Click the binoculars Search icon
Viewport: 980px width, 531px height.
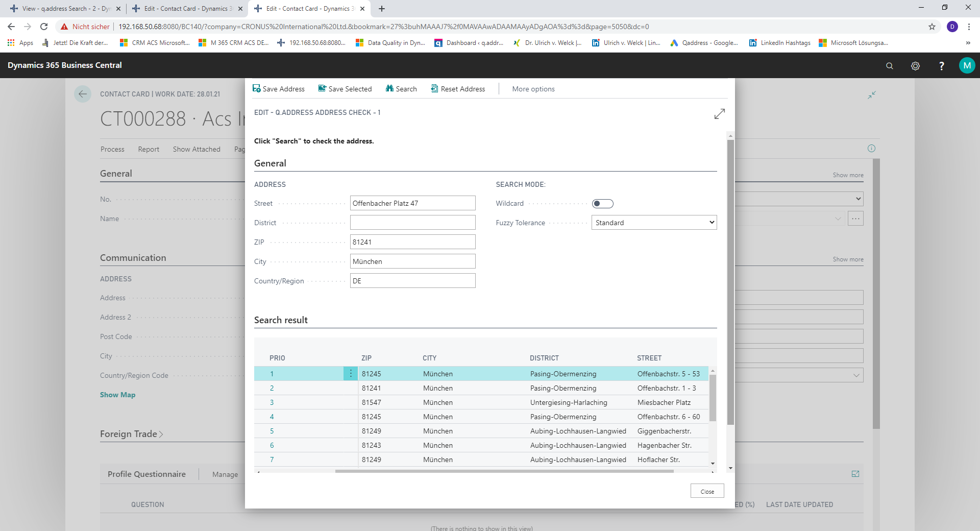389,88
